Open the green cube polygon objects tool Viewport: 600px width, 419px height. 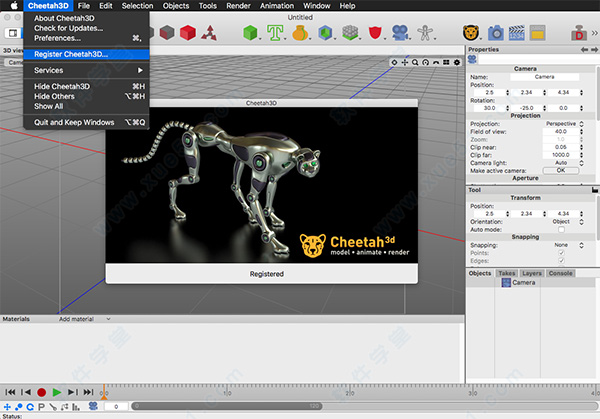pos(251,33)
